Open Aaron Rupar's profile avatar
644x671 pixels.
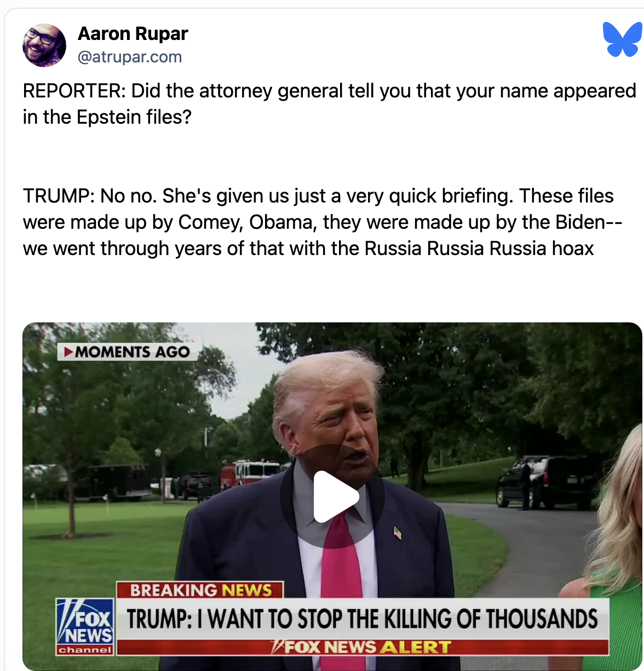tap(44, 45)
